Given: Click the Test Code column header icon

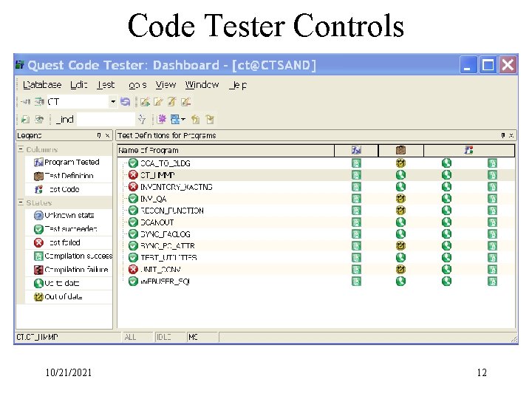Looking at the screenshot, I should pos(469,150).
